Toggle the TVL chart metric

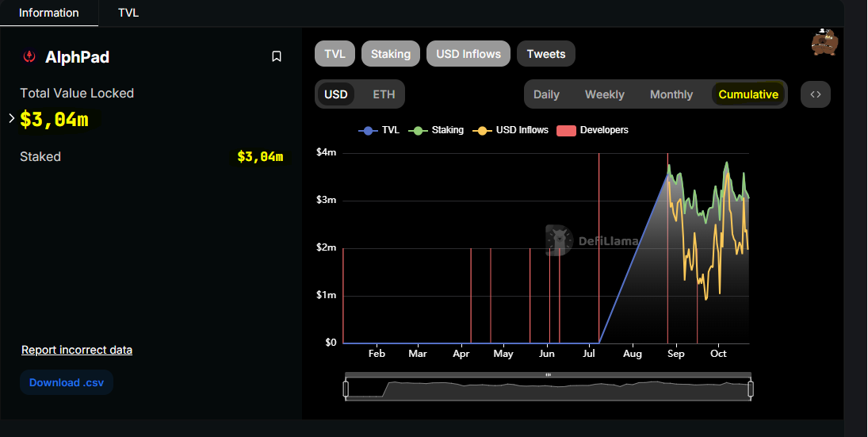pyautogui.click(x=335, y=54)
